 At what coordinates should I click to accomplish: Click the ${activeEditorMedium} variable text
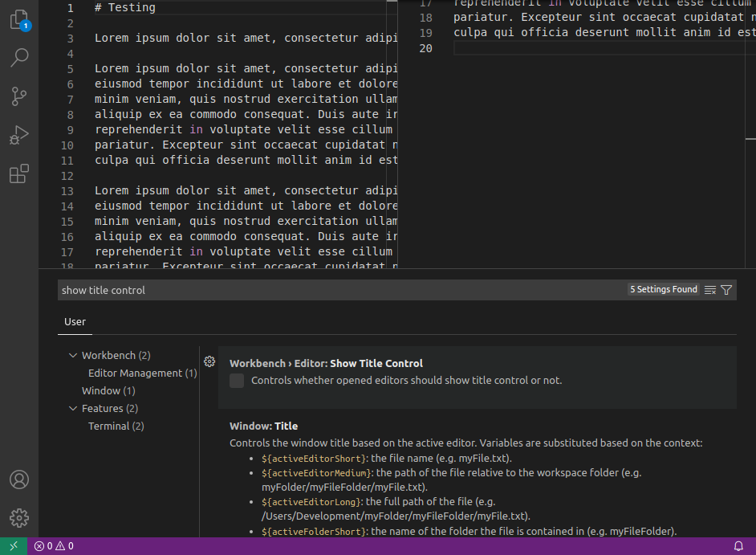[x=316, y=473]
